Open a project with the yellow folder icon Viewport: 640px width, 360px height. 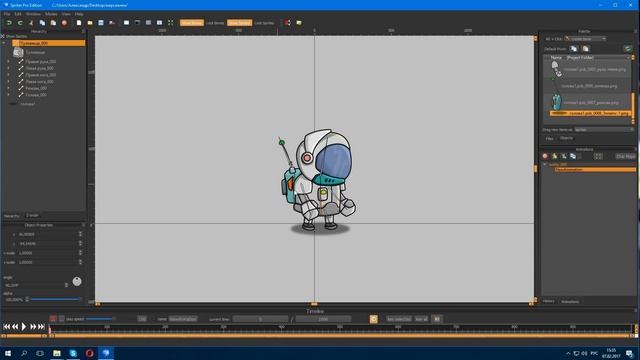[x=90, y=23]
